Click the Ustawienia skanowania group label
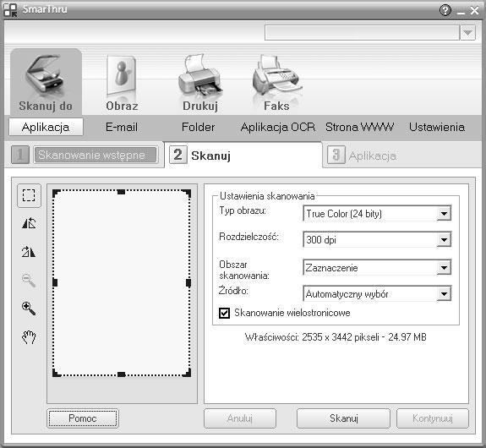The image size is (486, 448). [267, 196]
